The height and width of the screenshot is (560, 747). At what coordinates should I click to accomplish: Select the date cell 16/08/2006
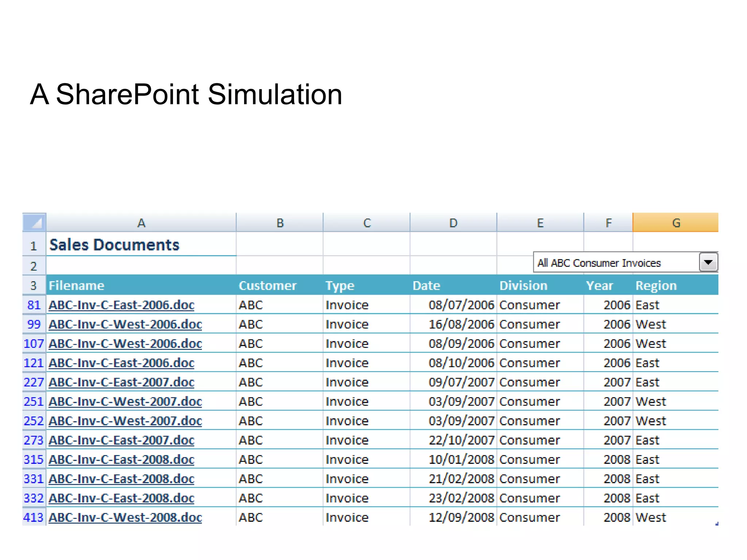click(x=453, y=324)
